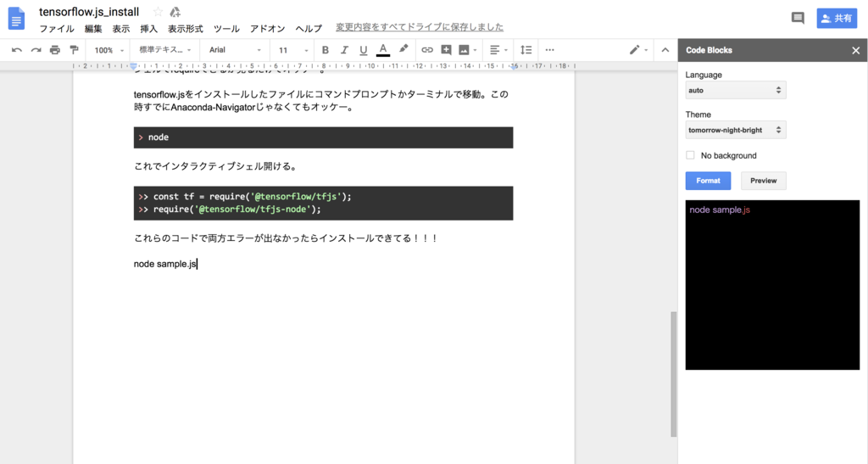Image resolution: width=868 pixels, height=464 pixels.
Task: Open the paragraph style dropdown
Action: [165, 50]
